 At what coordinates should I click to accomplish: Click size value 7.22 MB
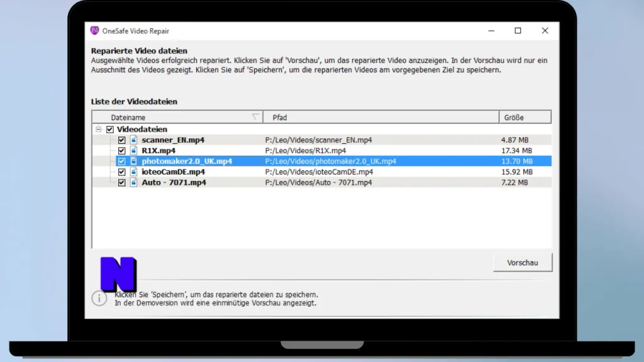[x=514, y=183]
